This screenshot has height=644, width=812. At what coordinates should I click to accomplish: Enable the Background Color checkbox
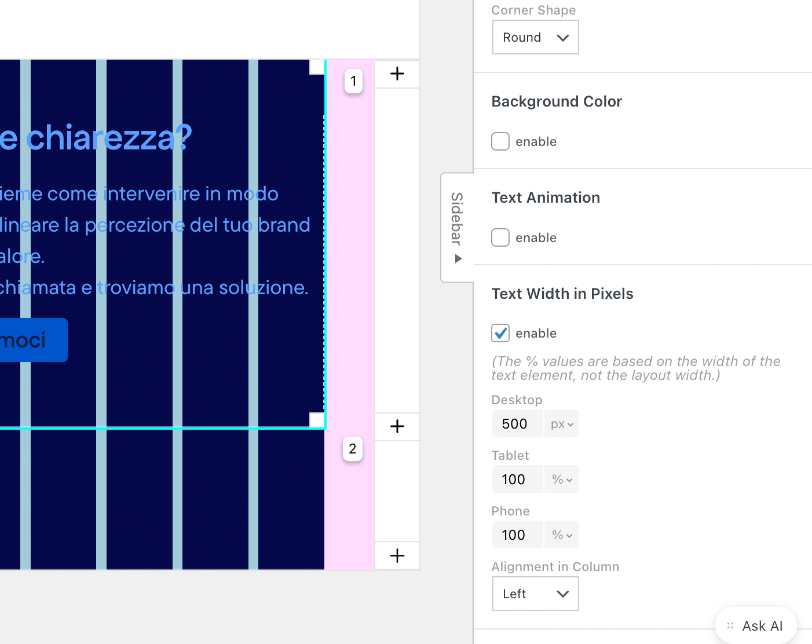point(500,141)
